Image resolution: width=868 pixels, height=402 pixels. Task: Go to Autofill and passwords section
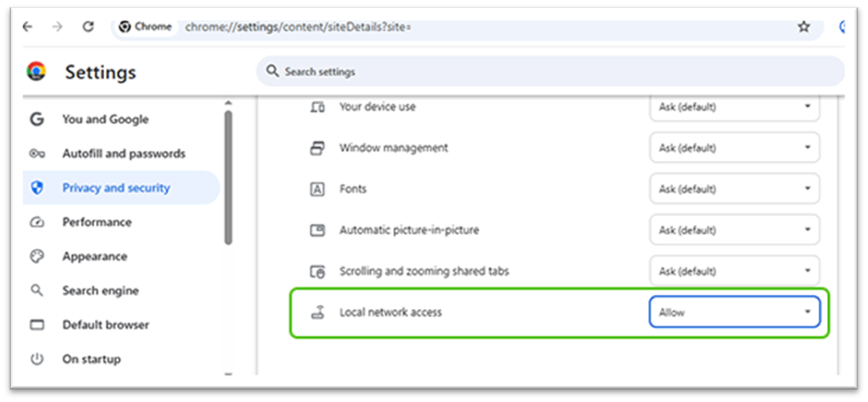[124, 154]
